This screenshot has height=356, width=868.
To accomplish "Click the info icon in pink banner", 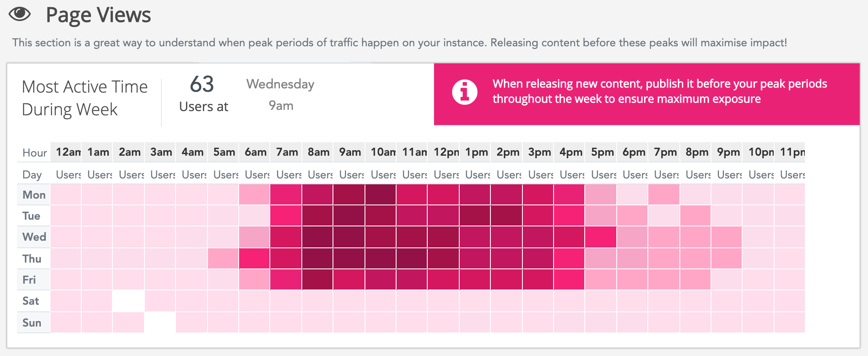I will coord(464,92).
